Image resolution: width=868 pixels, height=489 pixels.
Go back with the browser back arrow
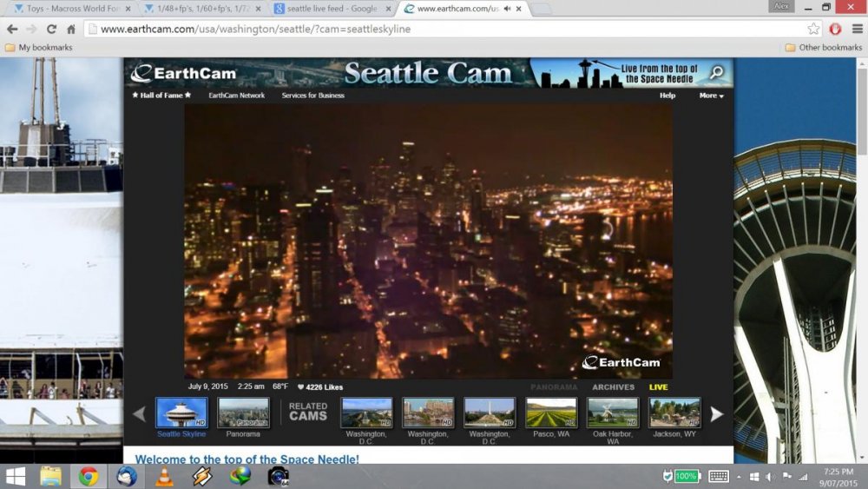pos(12,29)
